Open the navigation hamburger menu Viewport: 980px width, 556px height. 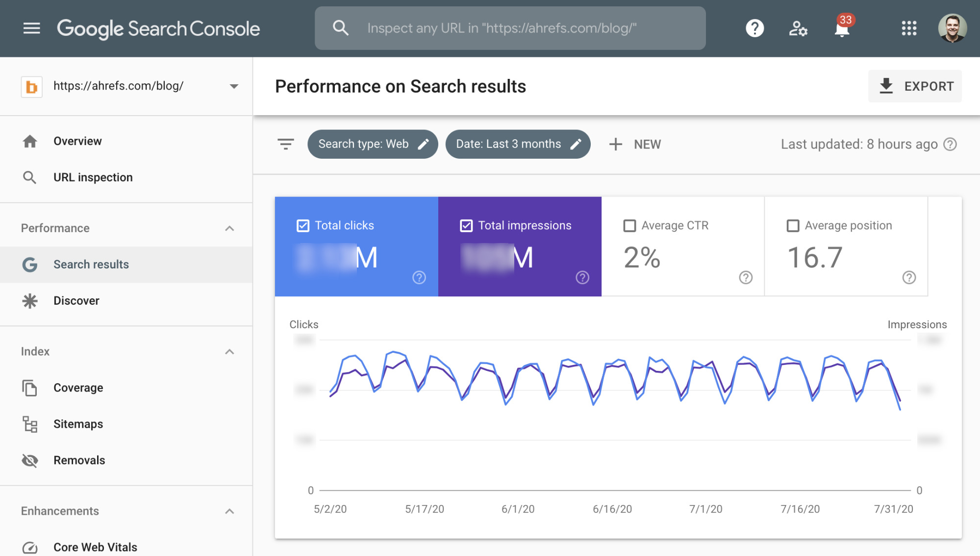pos(31,28)
